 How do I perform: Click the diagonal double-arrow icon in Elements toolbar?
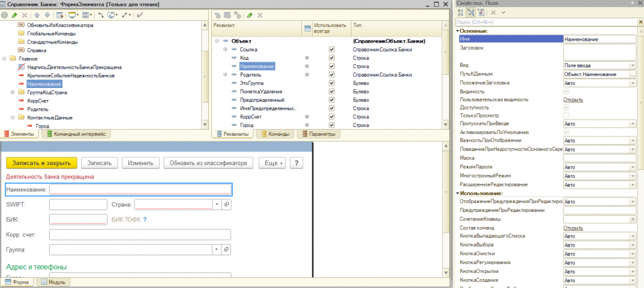click(x=126, y=15)
